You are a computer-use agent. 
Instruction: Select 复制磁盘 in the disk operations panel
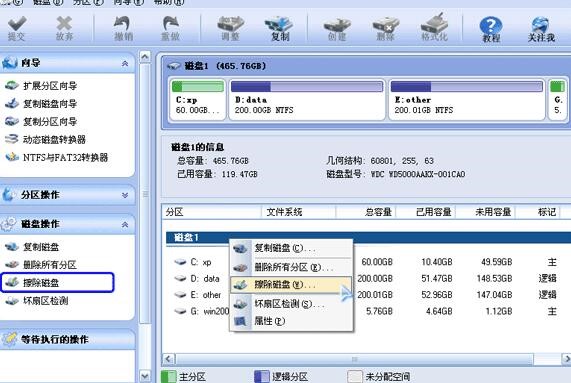click(32, 247)
